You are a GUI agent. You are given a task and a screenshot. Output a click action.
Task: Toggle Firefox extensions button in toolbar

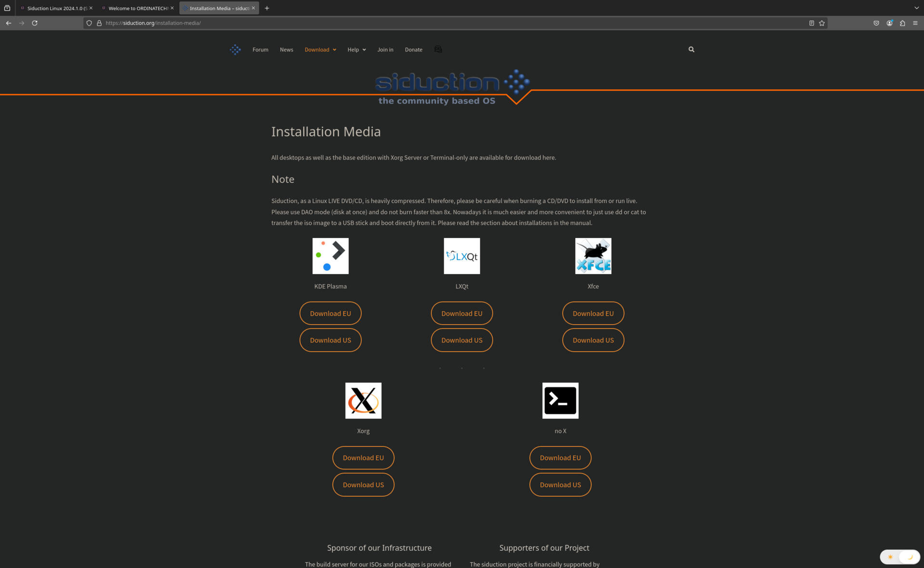pos(902,23)
